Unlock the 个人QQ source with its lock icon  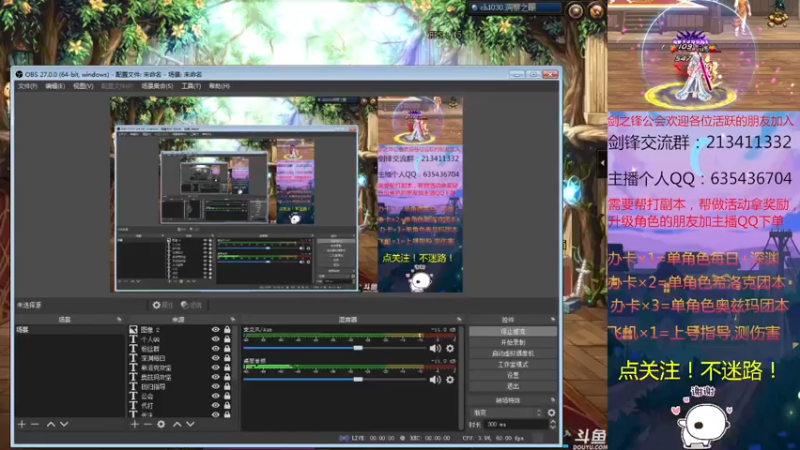pos(227,339)
